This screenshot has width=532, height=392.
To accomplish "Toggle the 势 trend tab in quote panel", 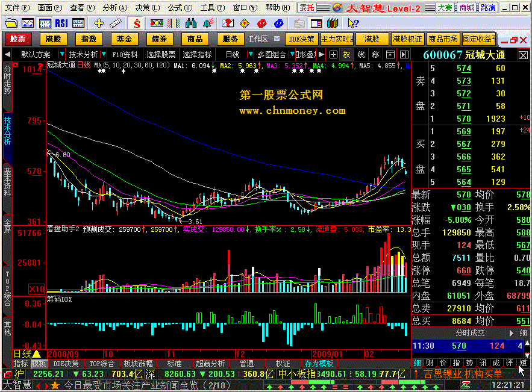I will click(469, 363).
